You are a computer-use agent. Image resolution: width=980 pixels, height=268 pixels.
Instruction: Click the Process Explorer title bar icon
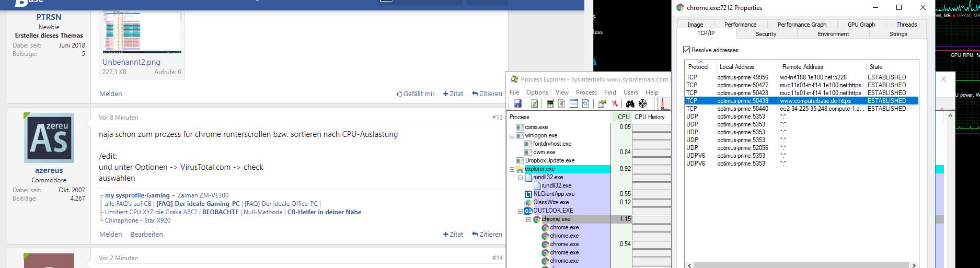pyautogui.click(x=514, y=79)
